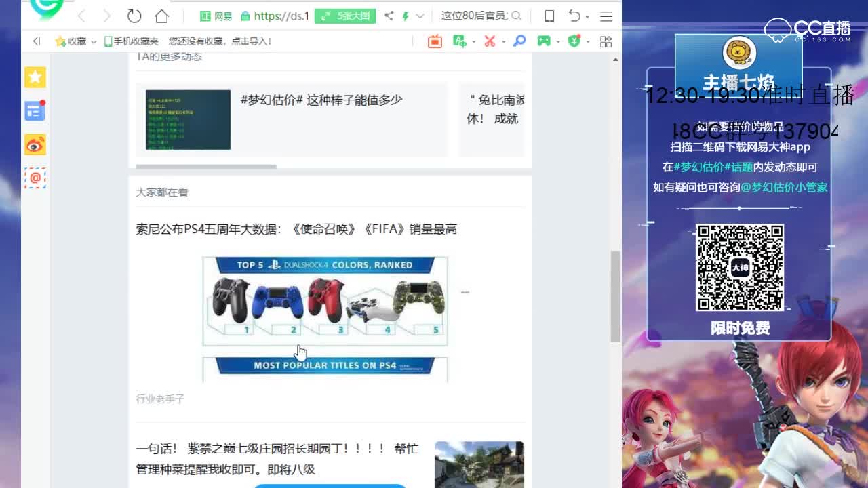Expand the 收藏 dropdown arrow

(x=94, y=42)
